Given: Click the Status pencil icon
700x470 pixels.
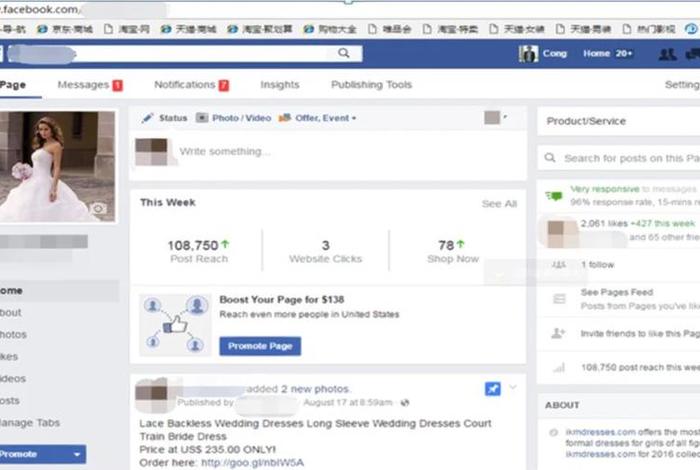Looking at the screenshot, I should pos(147,118).
